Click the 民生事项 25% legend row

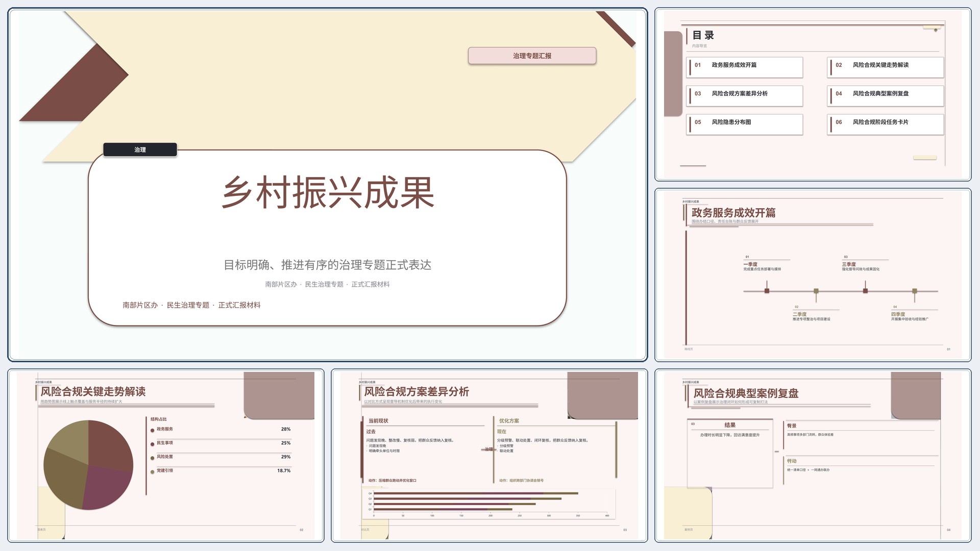point(220,443)
